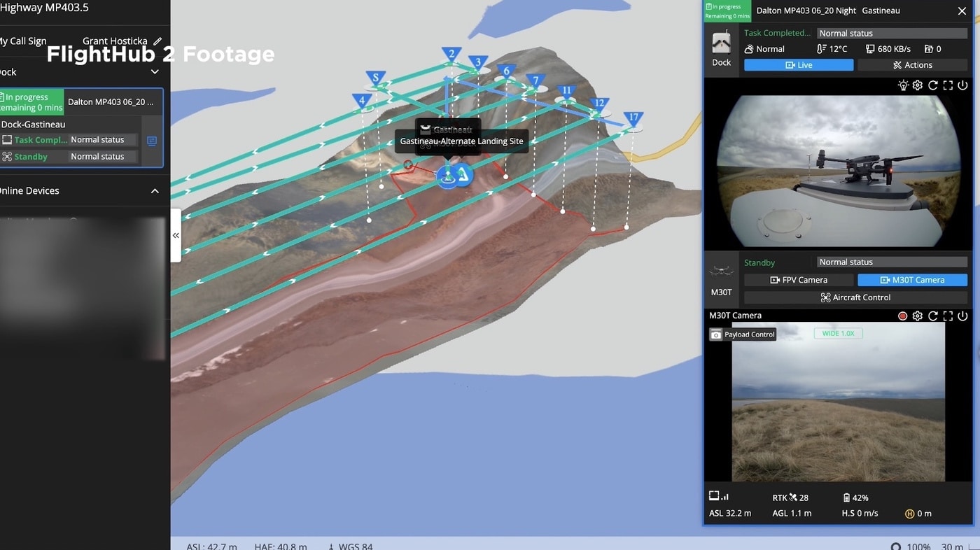Select waypoint 7 marker on map
This screenshot has height=550, width=980.
[x=535, y=81]
